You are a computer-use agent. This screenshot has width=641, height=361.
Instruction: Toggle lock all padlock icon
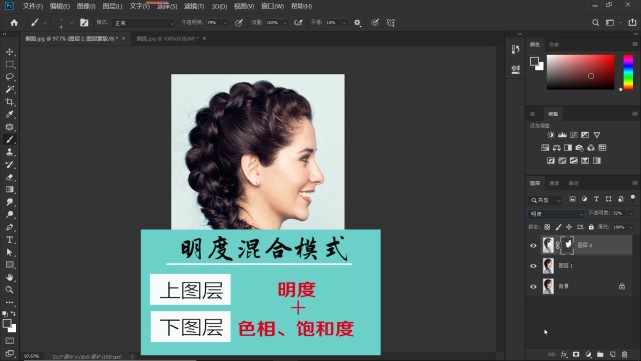point(591,227)
